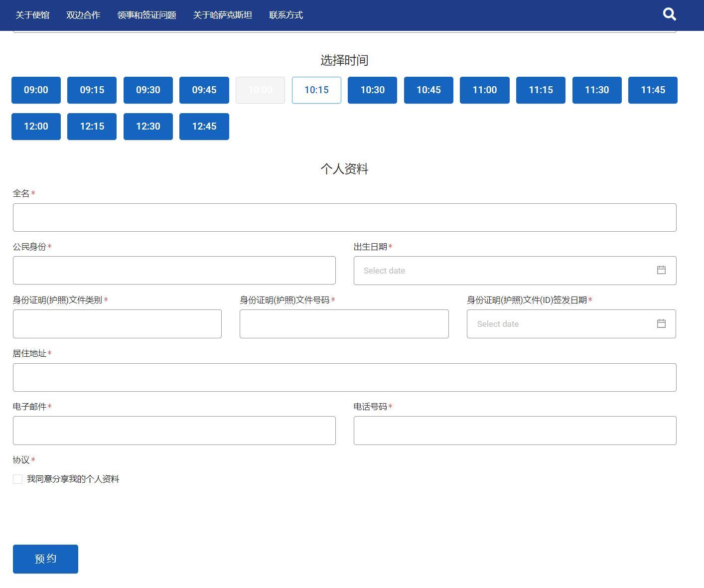Focus the 电话号码 input field
Viewport: 704px width, 588px height.
[x=515, y=431]
